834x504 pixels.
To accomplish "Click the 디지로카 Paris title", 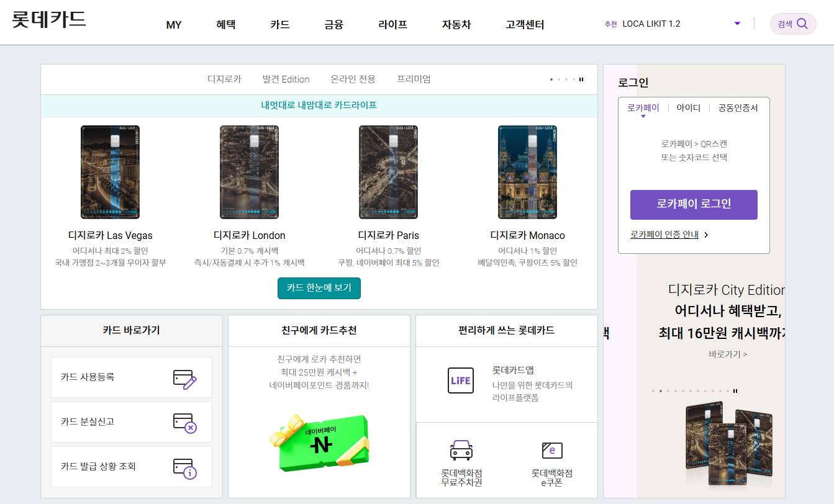I will click(388, 235).
